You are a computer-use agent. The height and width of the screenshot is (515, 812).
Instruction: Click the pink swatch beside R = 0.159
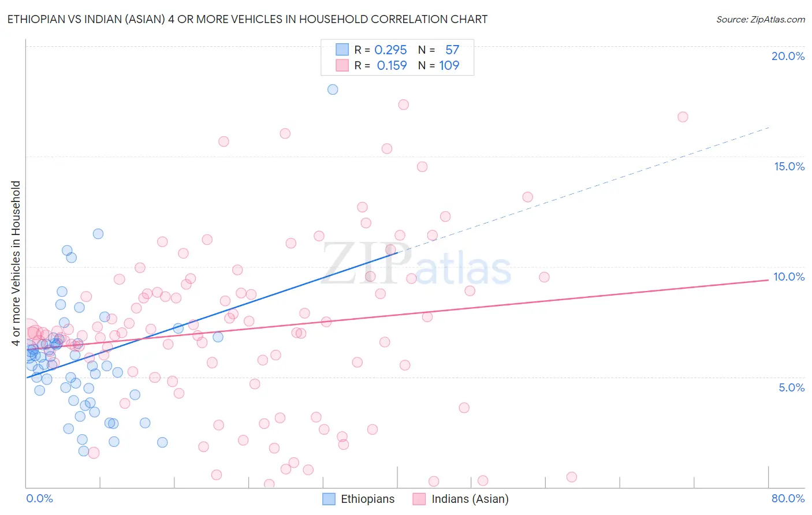coord(342,65)
